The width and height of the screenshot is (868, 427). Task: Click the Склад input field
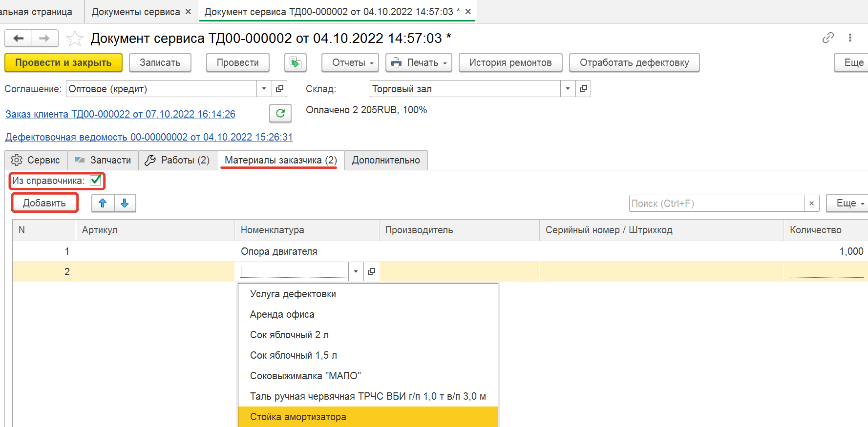tap(466, 89)
